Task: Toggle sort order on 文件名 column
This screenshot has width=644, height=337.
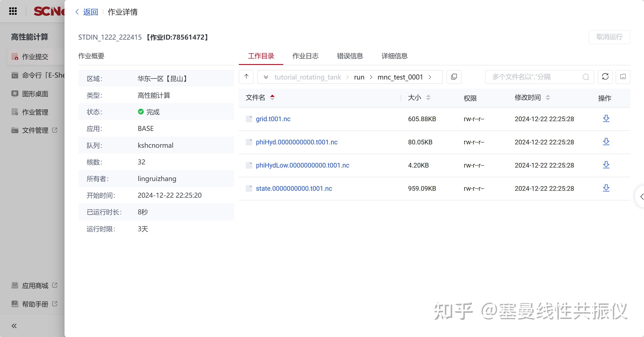Action: tap(273, 98)
